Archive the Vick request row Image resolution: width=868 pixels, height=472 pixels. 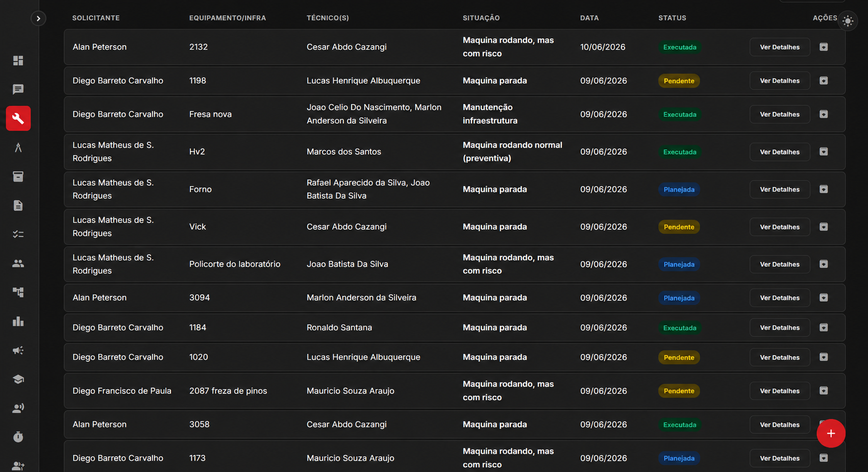tap(824, 227)
